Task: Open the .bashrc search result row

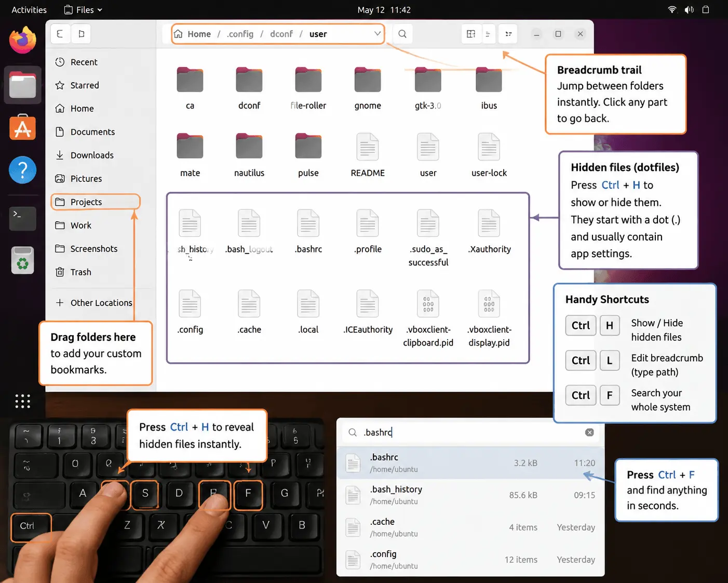Action: point(470,463)
